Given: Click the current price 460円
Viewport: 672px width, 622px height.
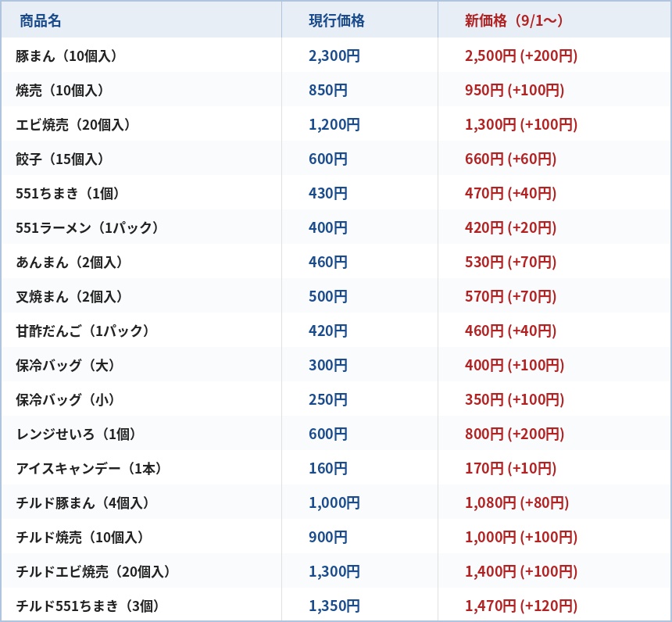Looking at the screenshot, I should coord(328,262).
